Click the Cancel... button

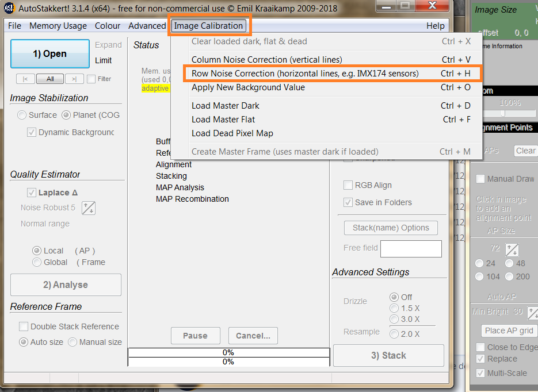[253, 336]
